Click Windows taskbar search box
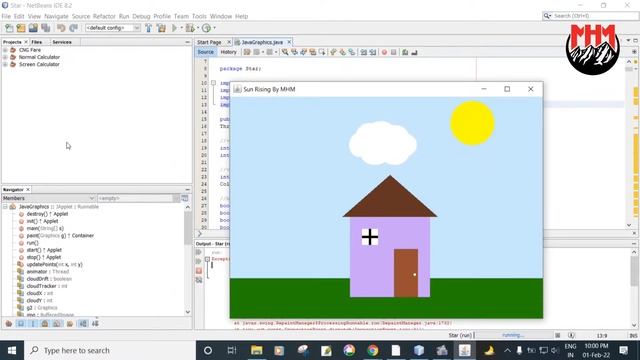 click(110, 350)
